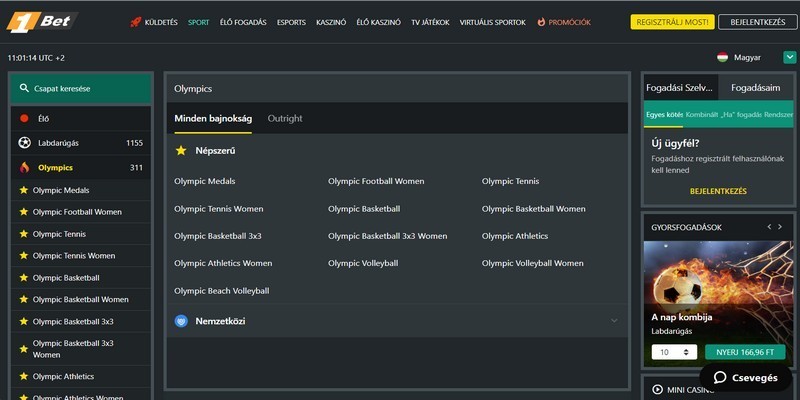Select the Minden bajnokság tab
Image resolution: width=800 pixels, height=400 pixels.
[213, 118]
